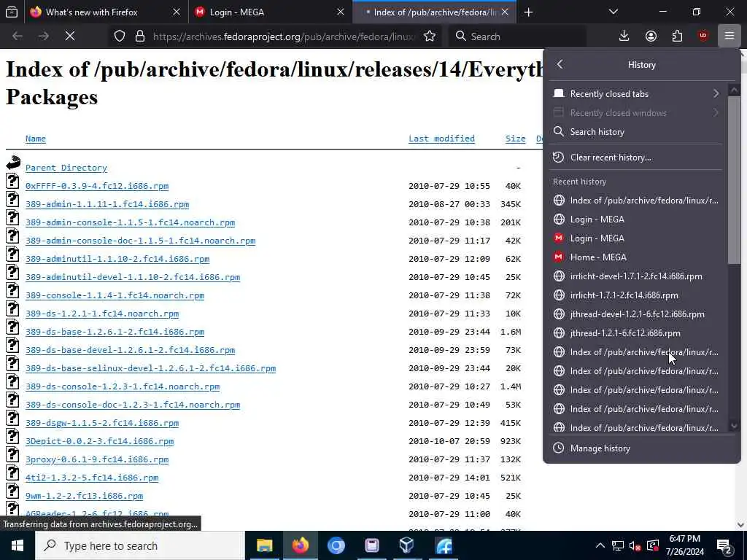Open 389-admin-console-1.1.5-1.fc14.noarch.rpm link
Screen dimensions: 747x560
pyautogui.click(x=130, y=222)
